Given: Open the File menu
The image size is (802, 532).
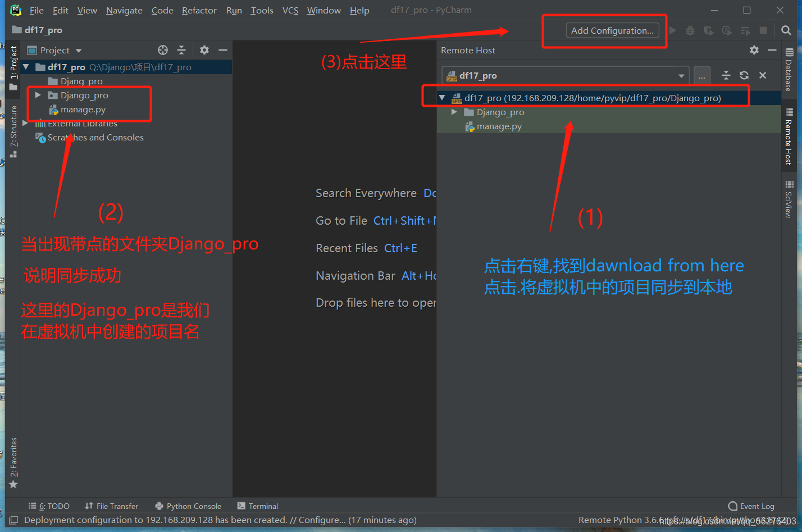Looking at the screenshot, I should tap(37, 10).
